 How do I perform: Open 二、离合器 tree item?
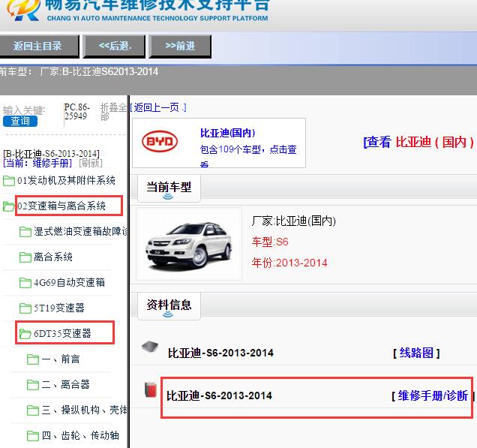[65, 385]
